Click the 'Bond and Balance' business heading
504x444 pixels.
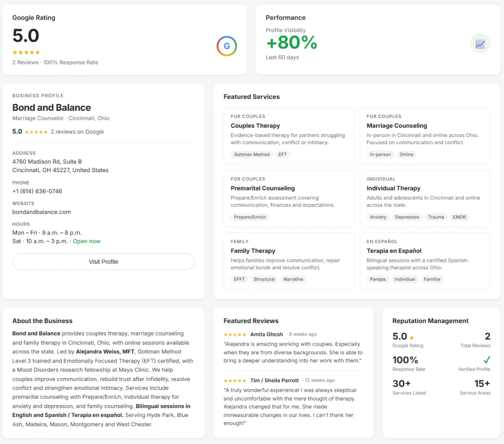[51, 108]
